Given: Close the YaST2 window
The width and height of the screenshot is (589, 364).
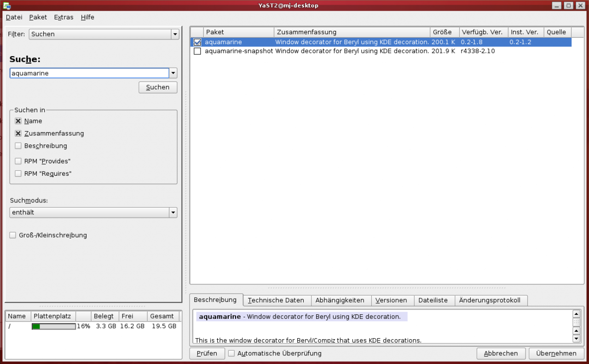Looking at the screenshot, I should pos(580,6).
